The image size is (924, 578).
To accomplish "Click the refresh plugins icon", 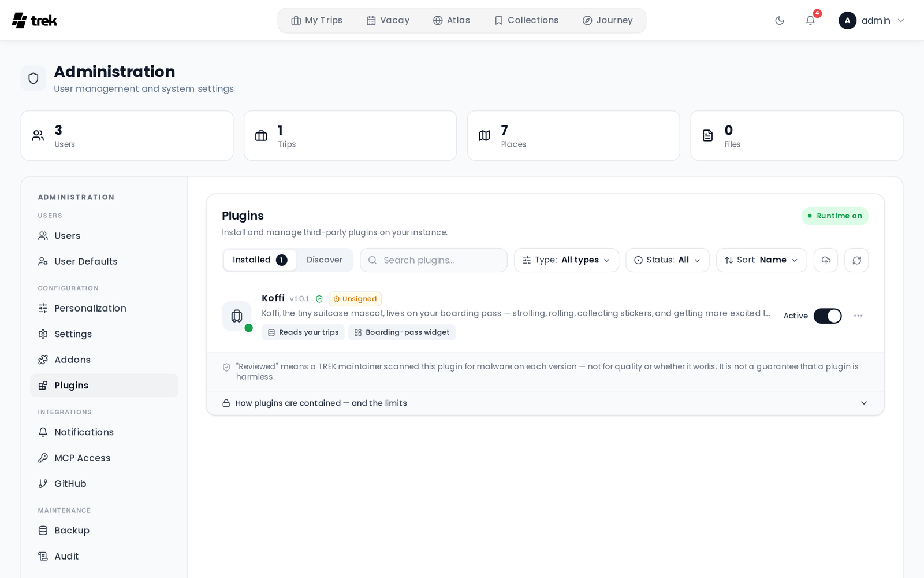I will [856, 260].
